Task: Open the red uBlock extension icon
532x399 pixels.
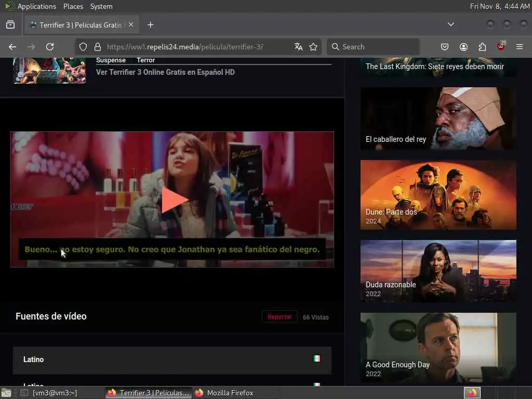Action: [x=501, y=46]
